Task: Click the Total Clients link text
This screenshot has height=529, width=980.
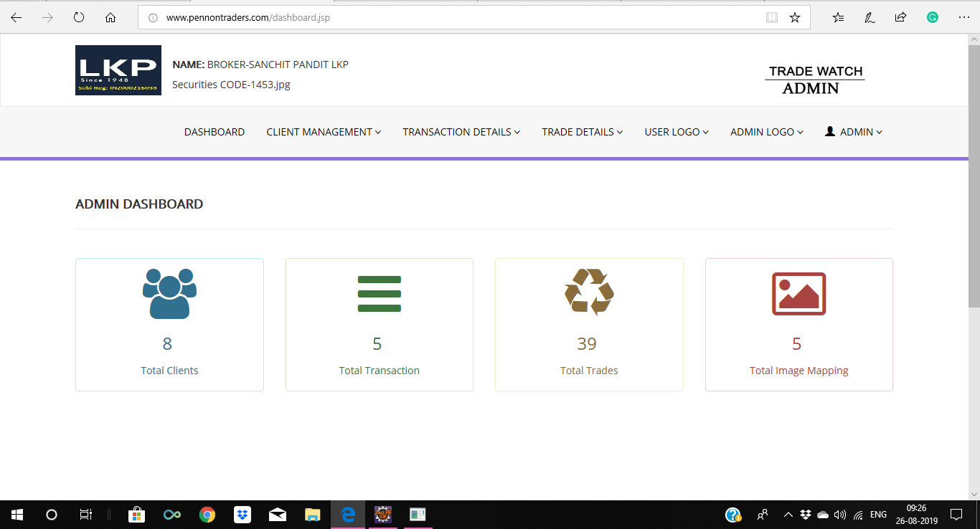Action: click(x=169, y=371)
